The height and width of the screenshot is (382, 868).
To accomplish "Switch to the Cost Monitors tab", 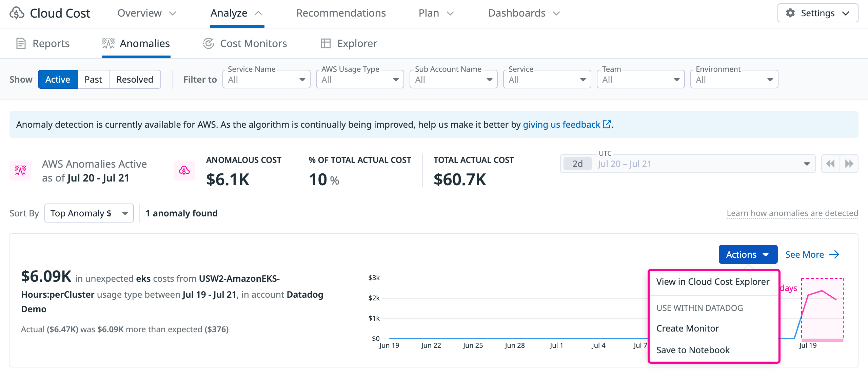I will point(245,43).
